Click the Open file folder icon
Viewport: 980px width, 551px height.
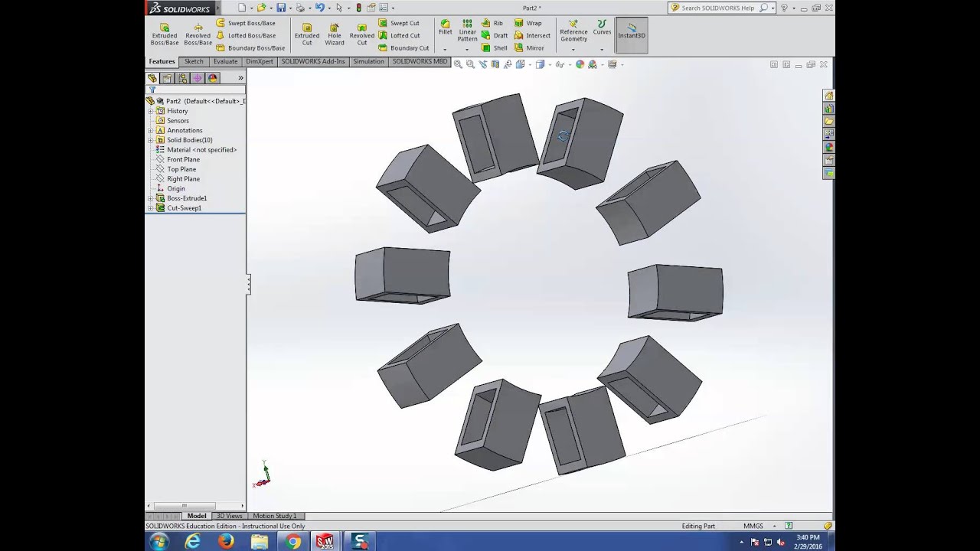click(x=261, y=8)
